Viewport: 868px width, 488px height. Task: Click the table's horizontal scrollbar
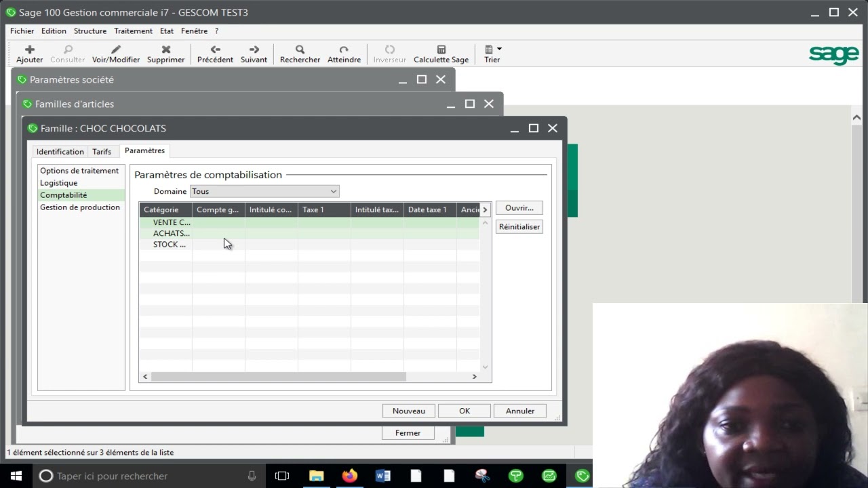tap(278, 377)
